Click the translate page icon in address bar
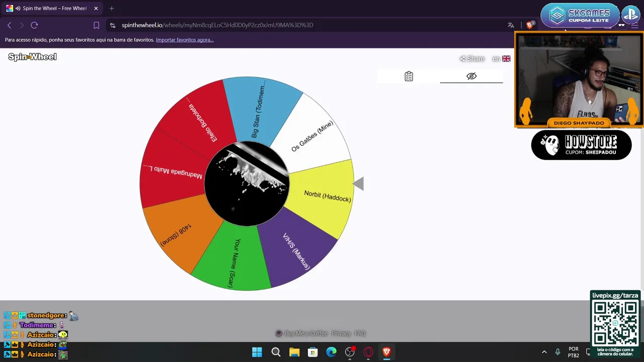Viewport: 644px width, 362px height. pyautogui.click(x=511, y=25)
